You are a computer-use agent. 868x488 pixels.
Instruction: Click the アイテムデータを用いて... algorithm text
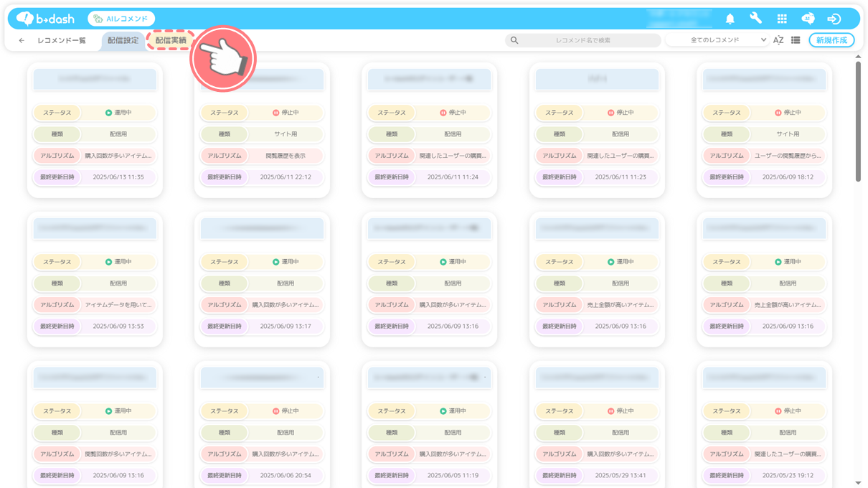click(x=118, y=305)
